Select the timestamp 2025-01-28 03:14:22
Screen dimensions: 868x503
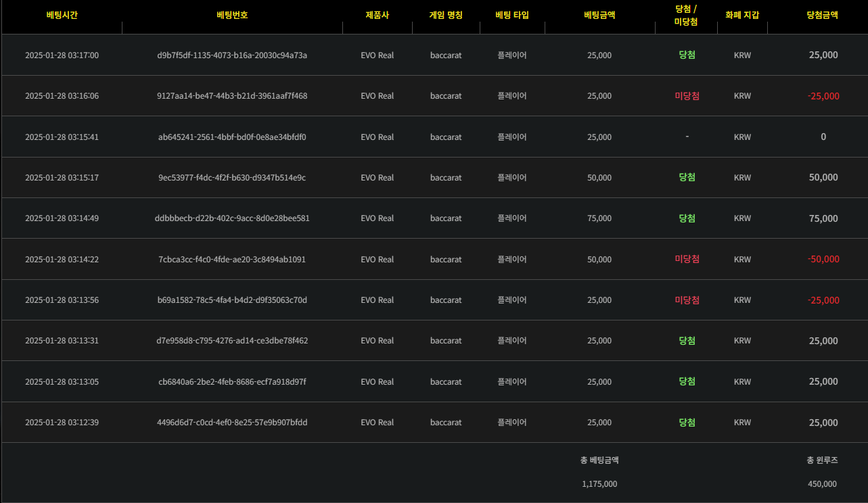(62, 260)
